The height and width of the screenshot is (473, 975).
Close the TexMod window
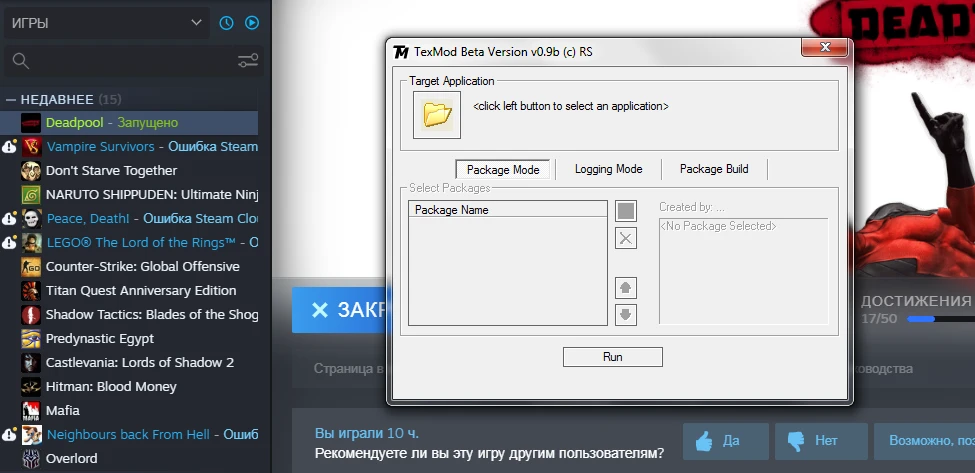coord(825,47)
